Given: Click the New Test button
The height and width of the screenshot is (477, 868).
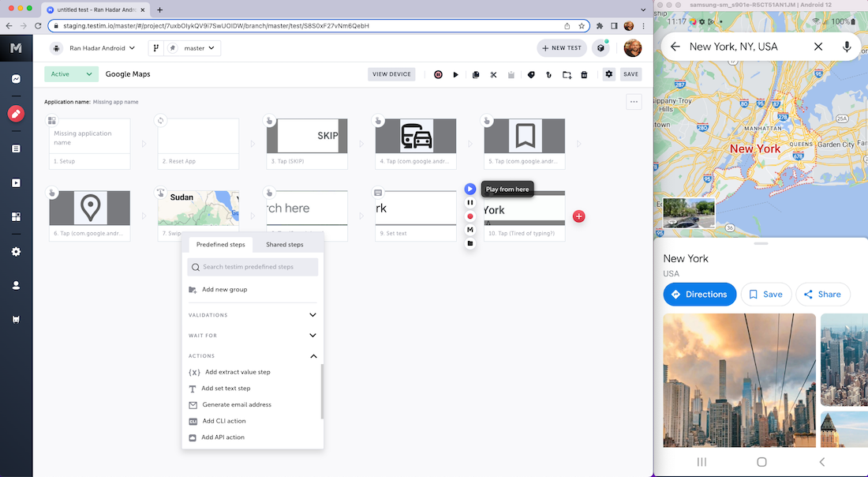Looking at the screenshot, I should tap(562, 48).
